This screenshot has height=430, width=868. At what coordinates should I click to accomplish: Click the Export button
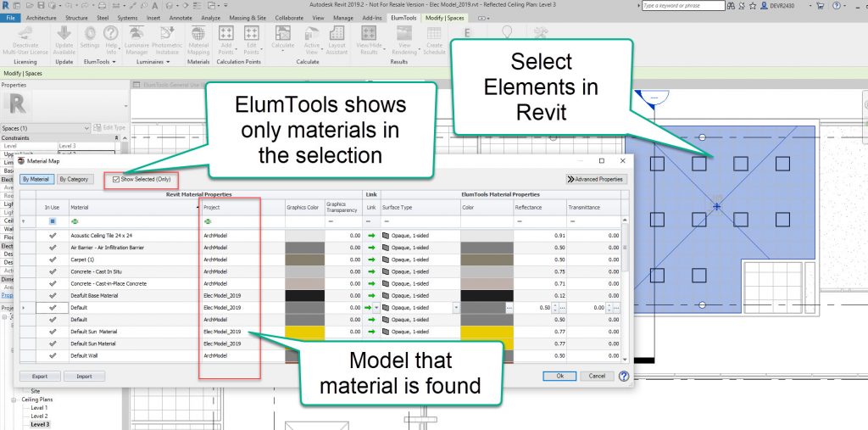click(x=40, y=377)
